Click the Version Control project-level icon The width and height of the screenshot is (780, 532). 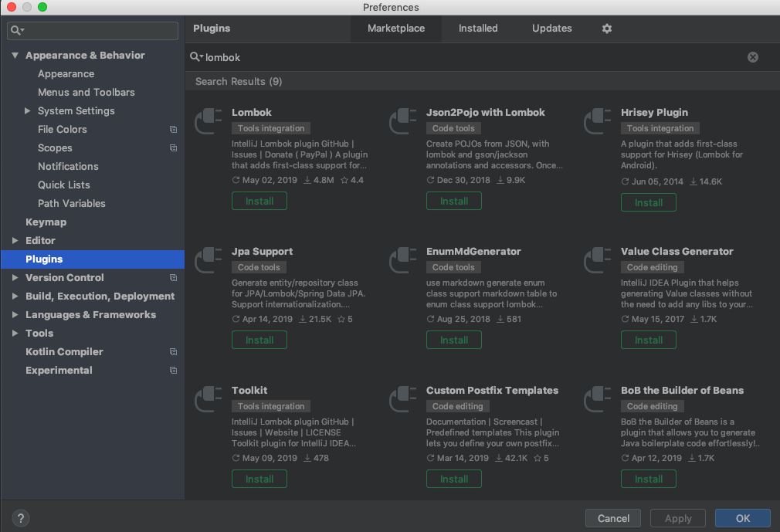pos(173,277)
